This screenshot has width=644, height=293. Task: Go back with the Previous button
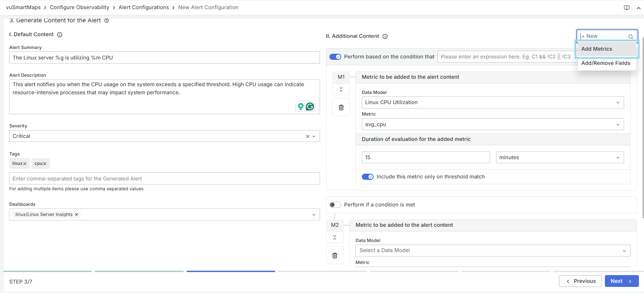point(580,281)
